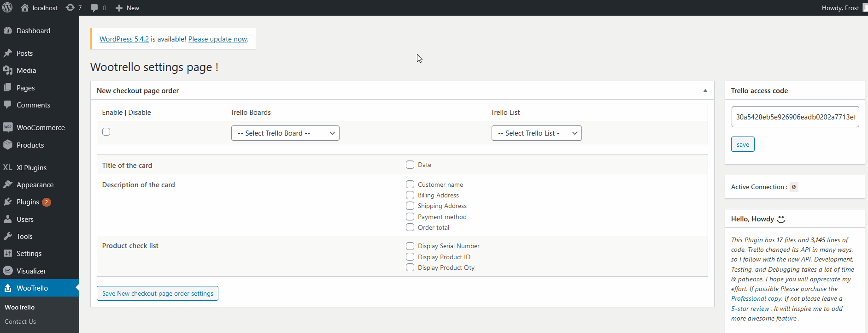Enable Display Product Qty

410,268
